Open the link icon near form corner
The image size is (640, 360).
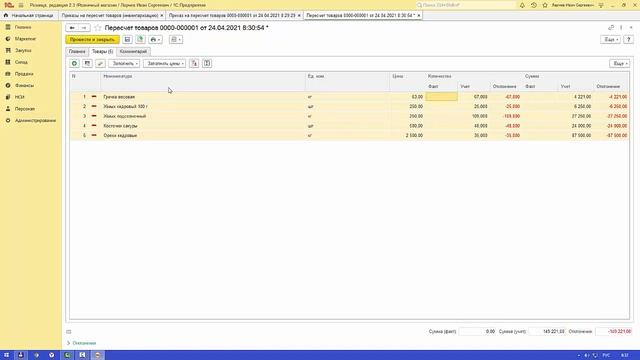[x=611, y=27]
